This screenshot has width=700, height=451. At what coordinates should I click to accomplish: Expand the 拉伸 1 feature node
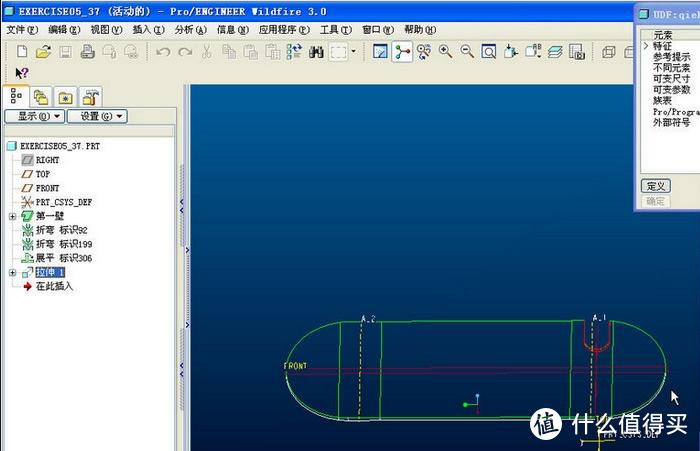point(12,272)
